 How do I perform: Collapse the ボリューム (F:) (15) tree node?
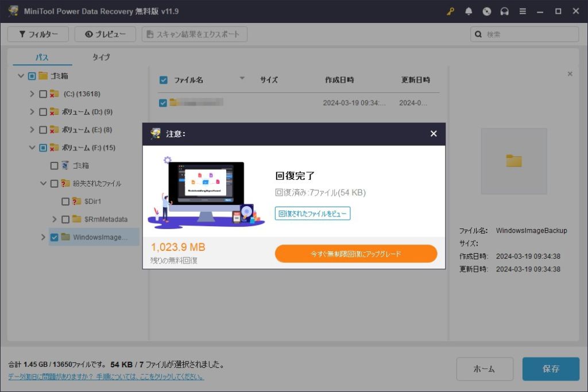[32, 148]
